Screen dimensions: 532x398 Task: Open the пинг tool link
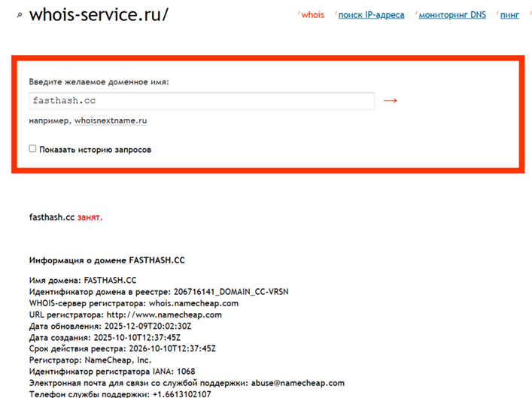click(509, 15)
